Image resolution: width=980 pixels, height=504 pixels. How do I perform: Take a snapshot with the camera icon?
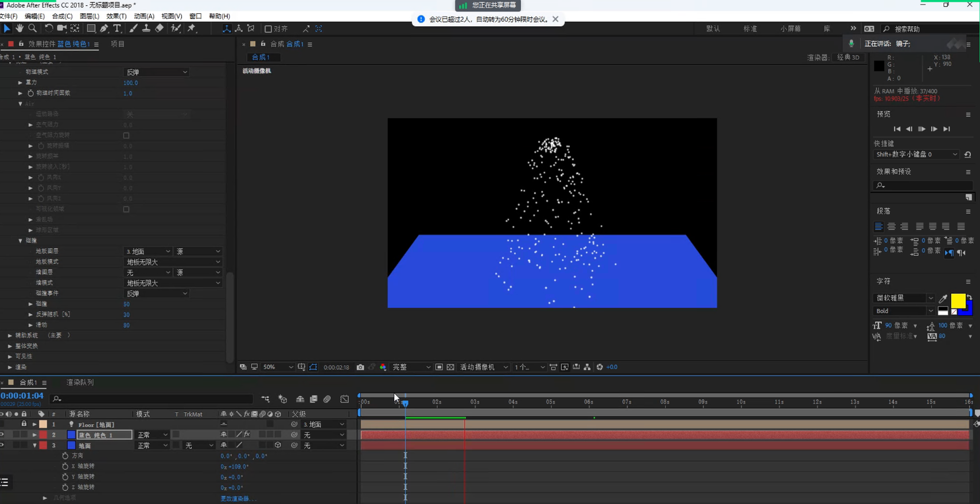(x=360, y=367)
